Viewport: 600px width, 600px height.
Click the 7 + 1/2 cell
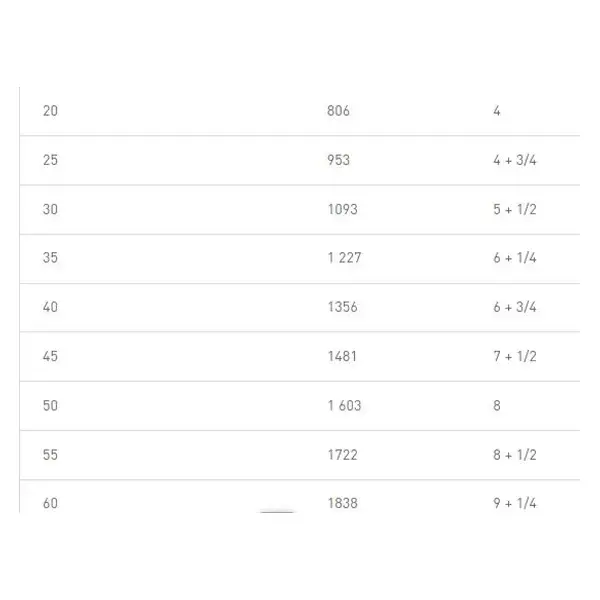[x=515, y=356]
